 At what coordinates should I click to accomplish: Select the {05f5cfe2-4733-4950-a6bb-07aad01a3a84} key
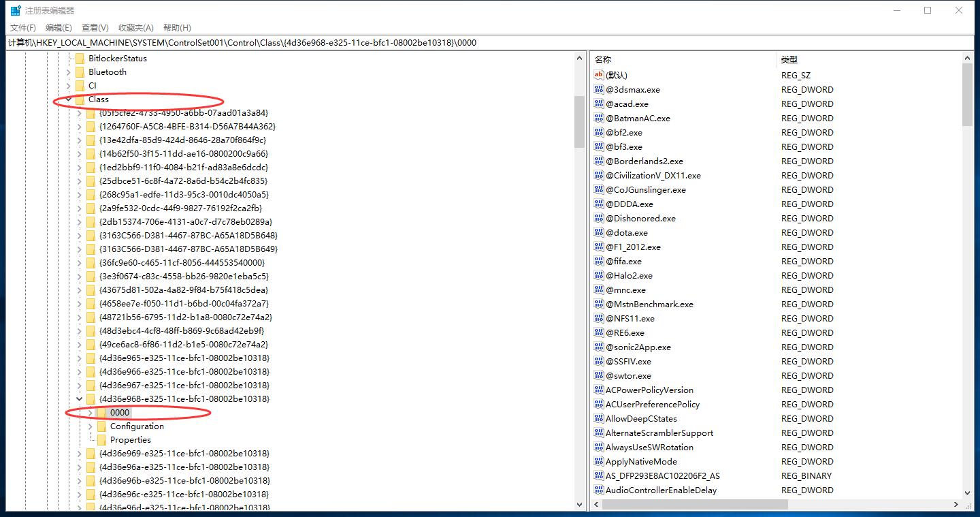[x=184, y=113]
